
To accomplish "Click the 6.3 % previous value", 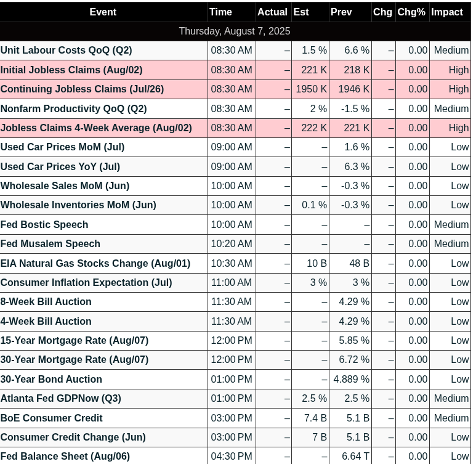I will [357, 166].
